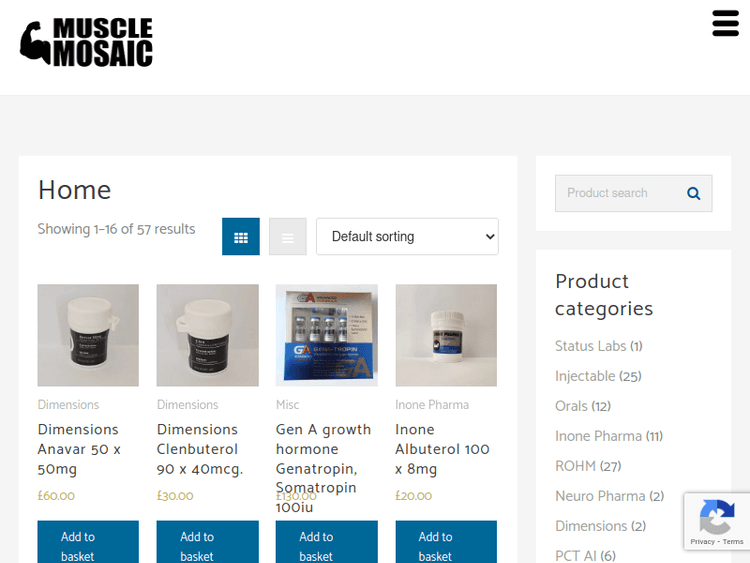750x563 pixels.
Task: Select the ROHM product category
Action: click(x=576, y=466)
